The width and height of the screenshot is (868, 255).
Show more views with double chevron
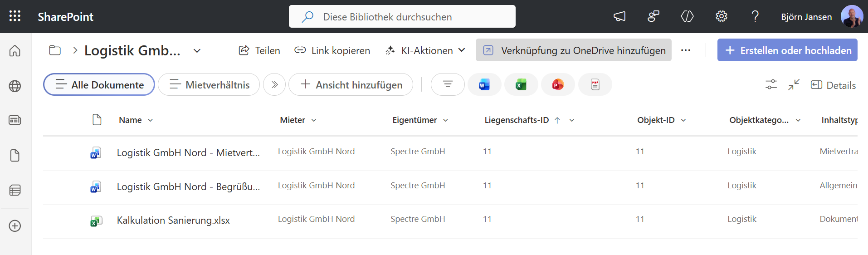[x=274, y=84]
